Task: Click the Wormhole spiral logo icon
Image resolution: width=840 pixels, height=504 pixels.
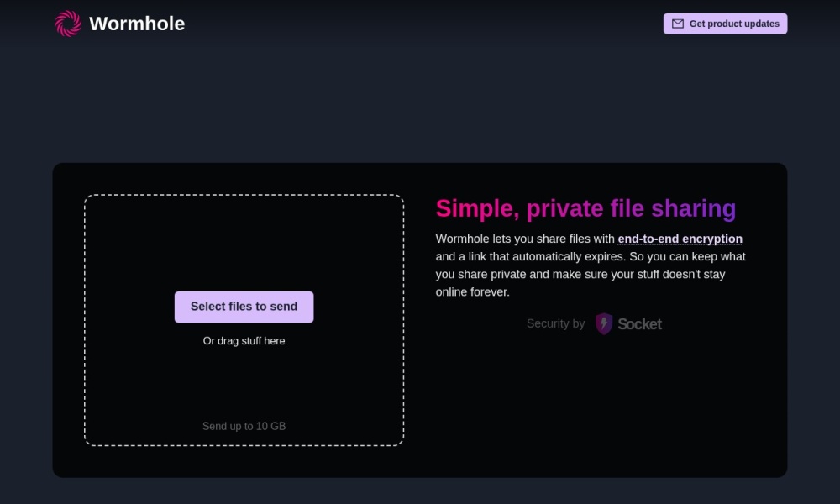Action: coord(68,24)
